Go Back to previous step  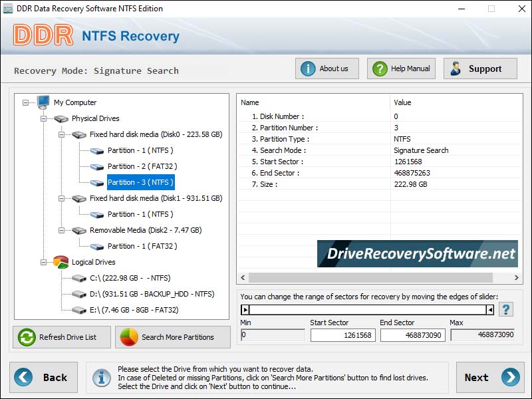pos(43,377)
